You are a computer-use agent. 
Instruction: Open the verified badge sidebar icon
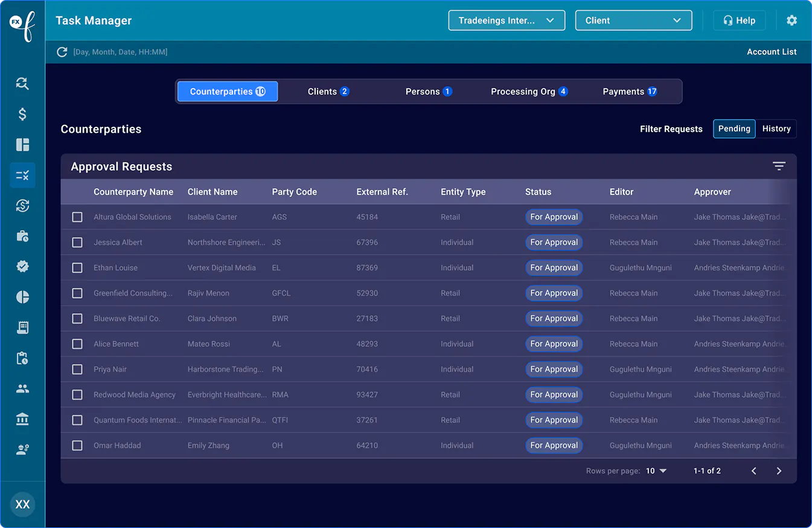click(x=22, y=266)
